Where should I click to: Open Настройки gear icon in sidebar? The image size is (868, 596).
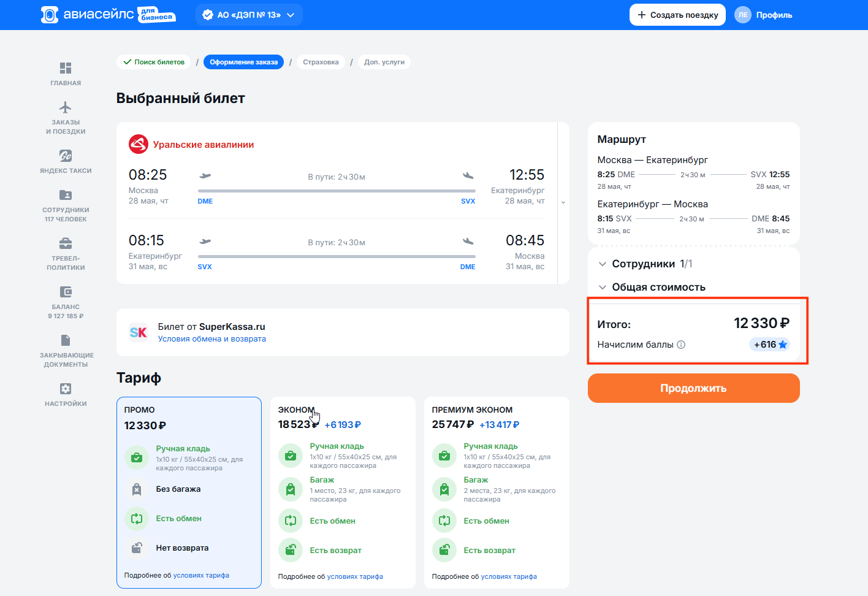pos(66,389)
